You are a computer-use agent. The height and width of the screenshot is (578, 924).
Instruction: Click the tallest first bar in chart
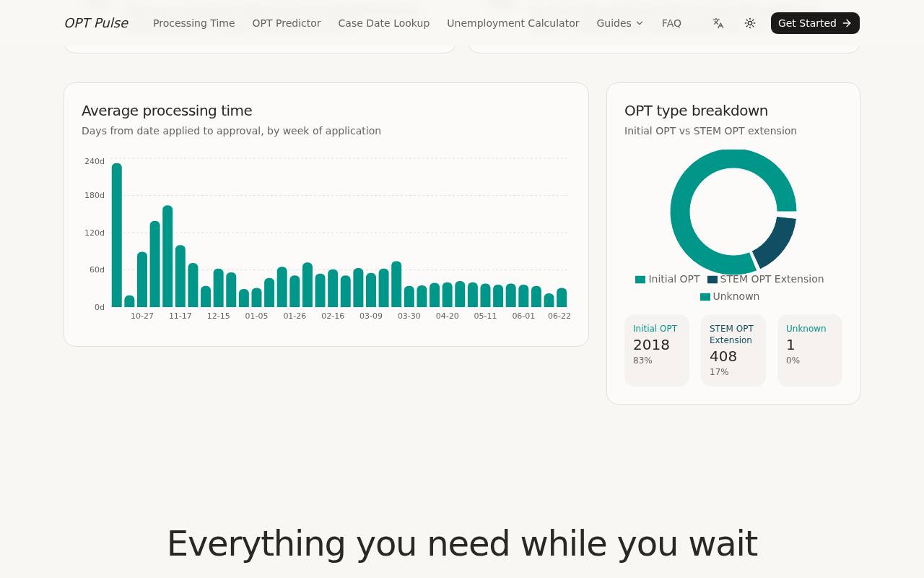[117, 235]
